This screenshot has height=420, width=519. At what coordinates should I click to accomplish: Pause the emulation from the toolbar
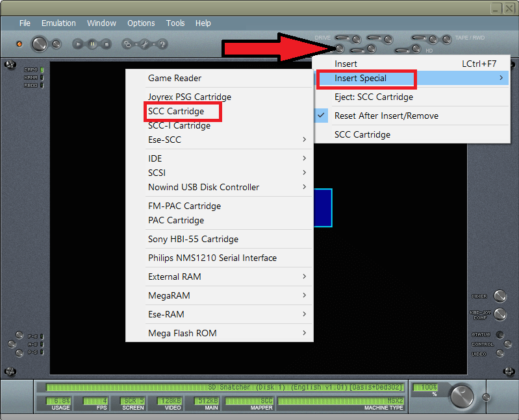point(92,44)
